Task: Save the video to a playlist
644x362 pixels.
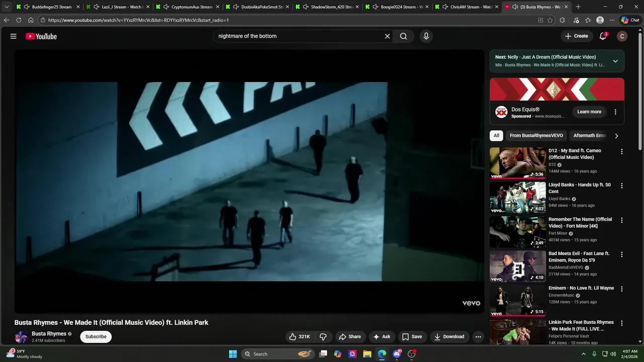Action: click(x=412, y=337)
